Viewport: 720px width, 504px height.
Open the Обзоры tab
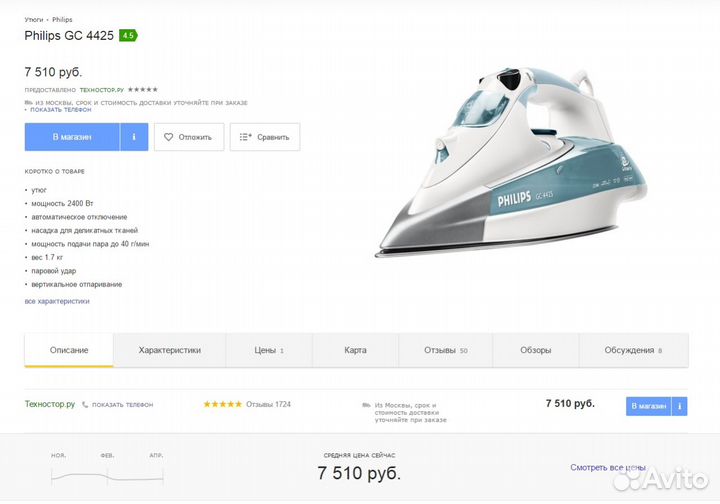point(535,350)
